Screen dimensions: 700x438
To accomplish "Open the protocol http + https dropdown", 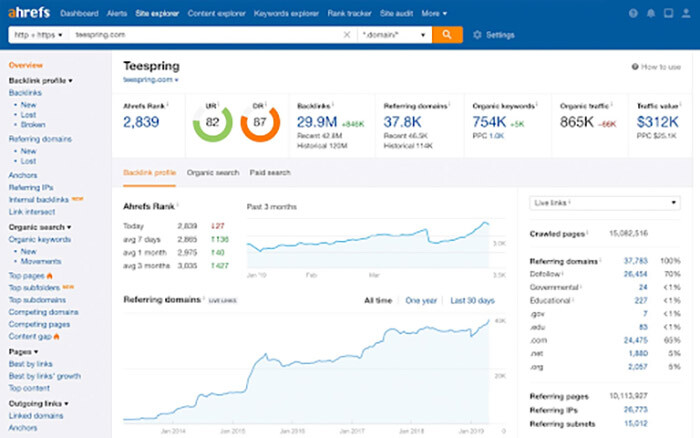I will click(x=39, y=34).
